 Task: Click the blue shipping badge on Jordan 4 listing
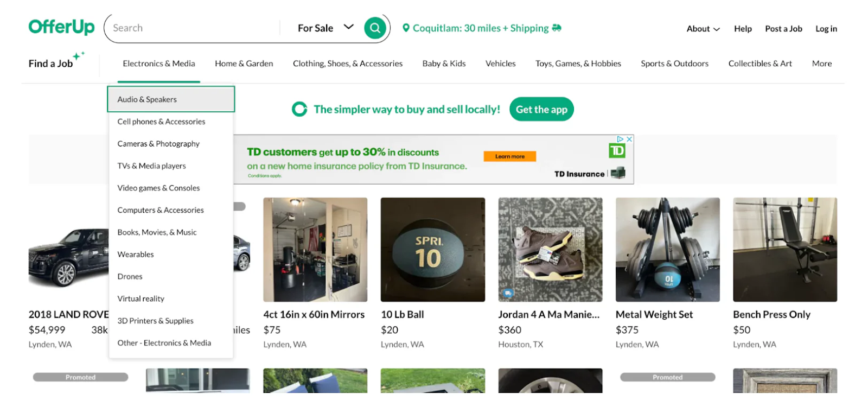(x=508, y=293)
